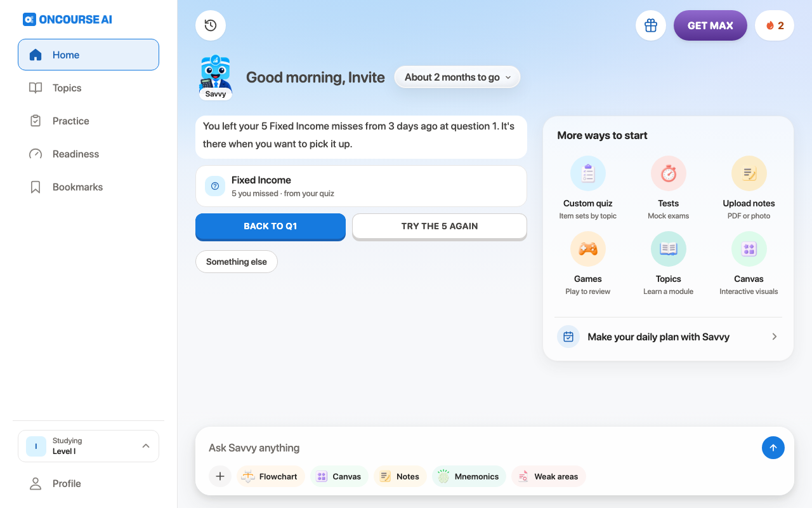
Task: Click the plus attachment button
Action: 220,476
